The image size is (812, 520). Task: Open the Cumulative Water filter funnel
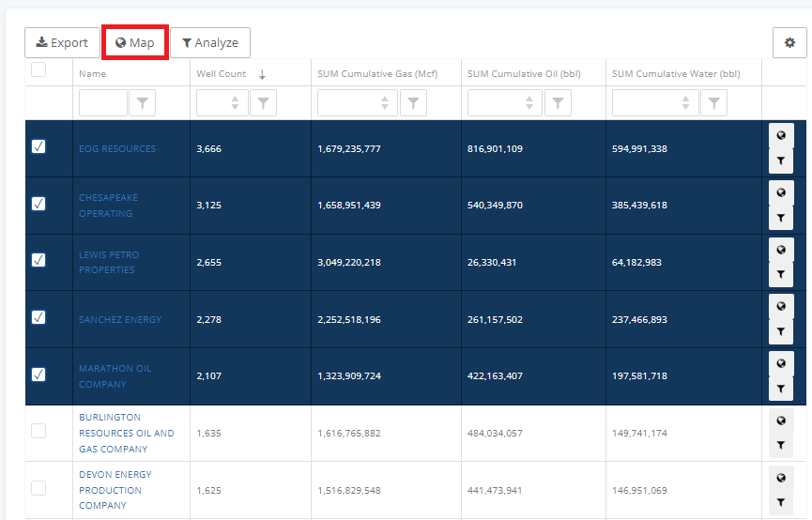714,102
